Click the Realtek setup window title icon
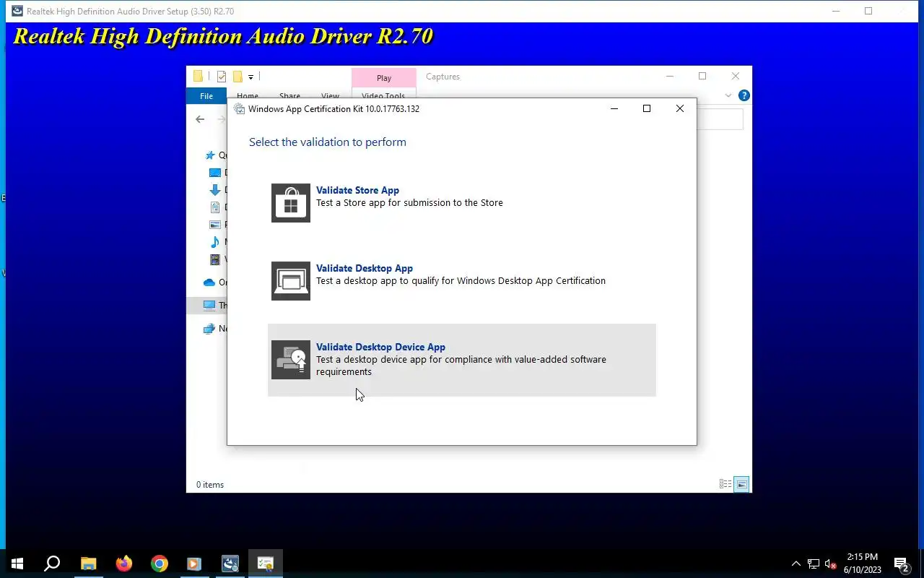924x578 pixels. click(x=17, y=11)
